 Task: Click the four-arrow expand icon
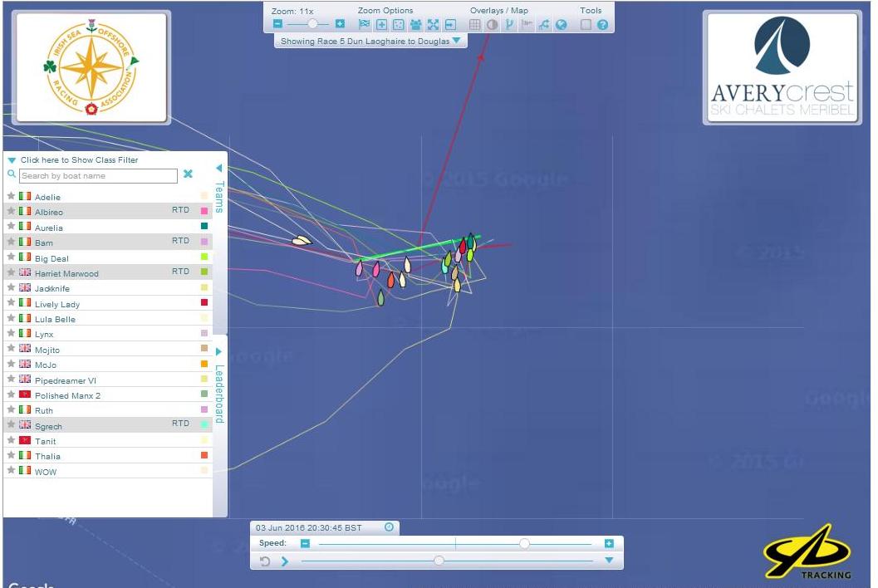(x=433, y=24)
